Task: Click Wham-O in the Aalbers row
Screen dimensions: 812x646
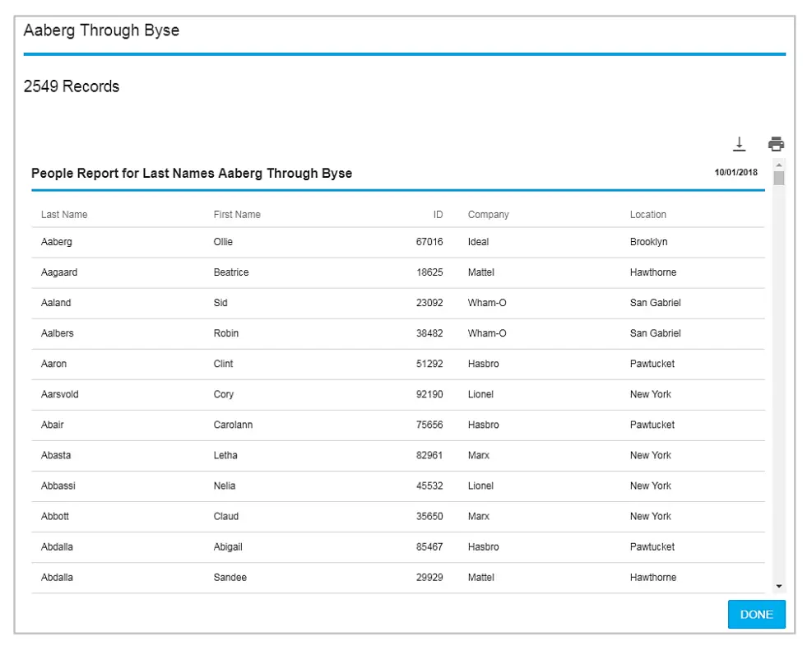Action: (x=487, y=333)
